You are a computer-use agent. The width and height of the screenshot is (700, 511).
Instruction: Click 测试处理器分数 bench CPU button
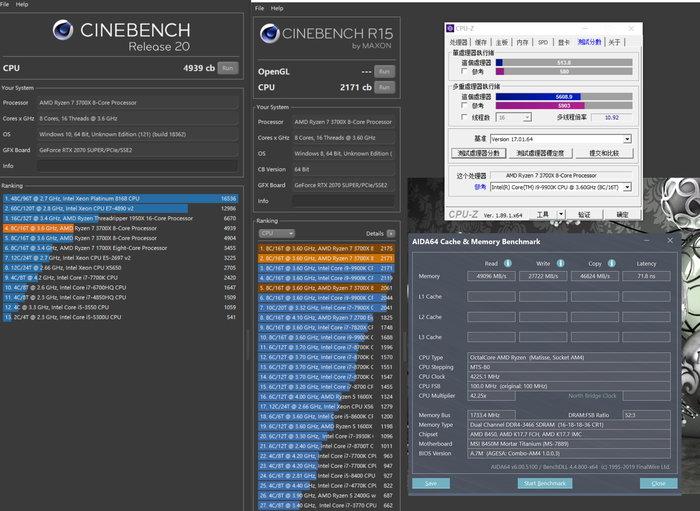479,153
